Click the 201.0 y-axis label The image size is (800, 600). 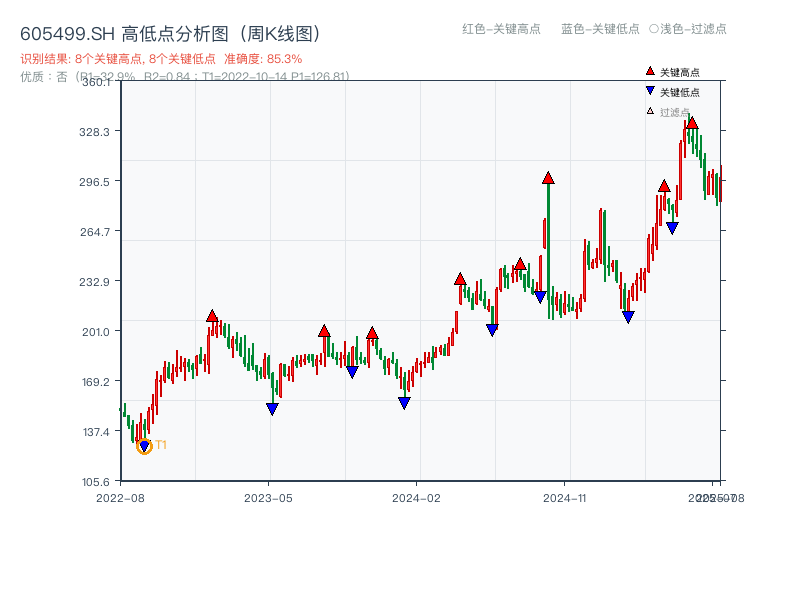point(96,332)
